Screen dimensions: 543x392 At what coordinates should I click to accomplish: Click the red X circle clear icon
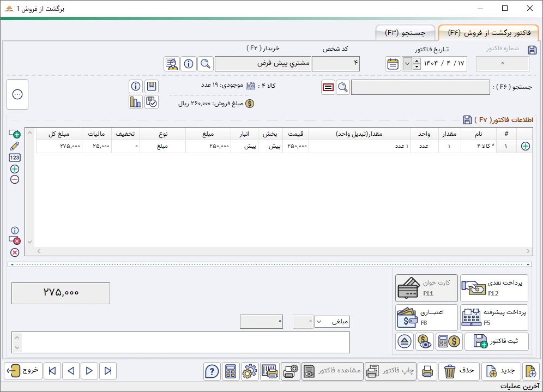coord(15,252)
